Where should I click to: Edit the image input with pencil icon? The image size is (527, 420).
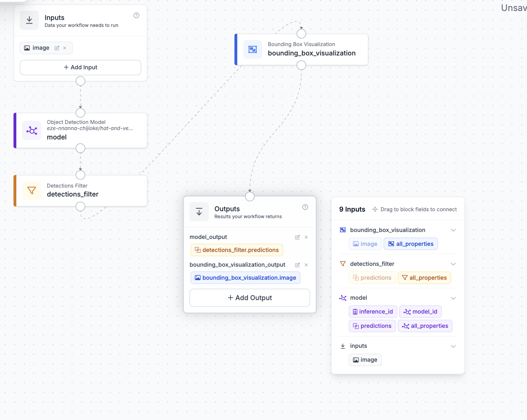[57, 48]
